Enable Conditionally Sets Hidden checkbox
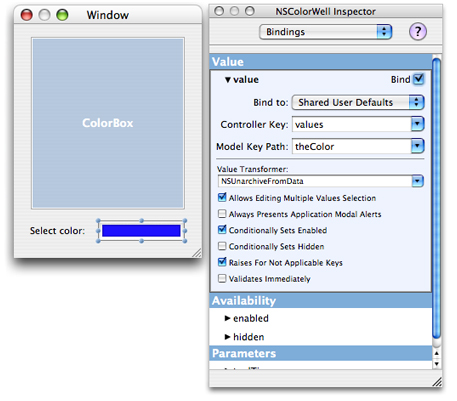This screenshot has height=401, width=457. click(x=222, y=246)
